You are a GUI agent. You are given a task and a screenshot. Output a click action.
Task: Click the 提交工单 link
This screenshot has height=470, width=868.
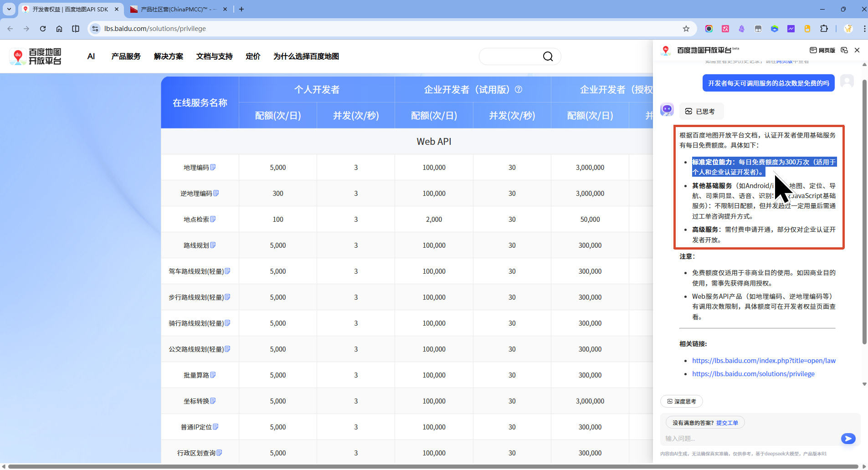(x=727, y=423)
